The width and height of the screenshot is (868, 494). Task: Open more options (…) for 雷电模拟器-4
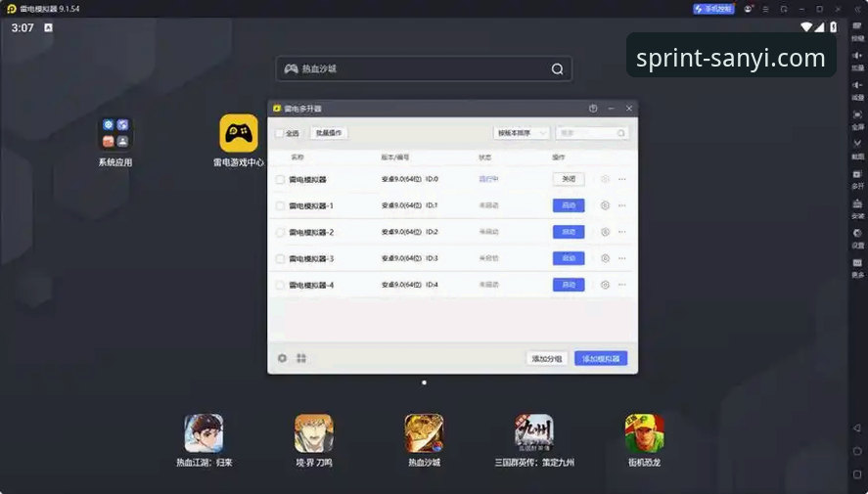[622, 285]
